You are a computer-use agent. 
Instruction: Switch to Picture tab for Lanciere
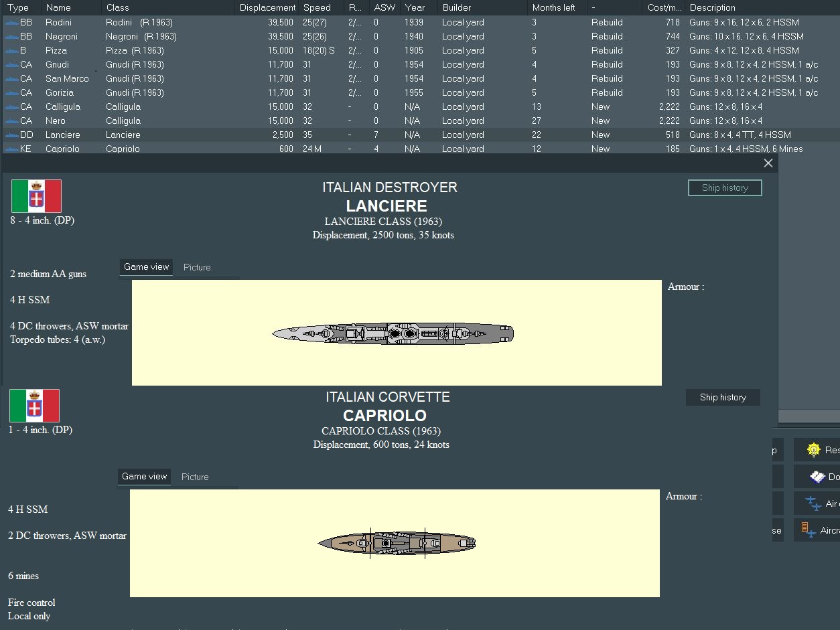197,267
